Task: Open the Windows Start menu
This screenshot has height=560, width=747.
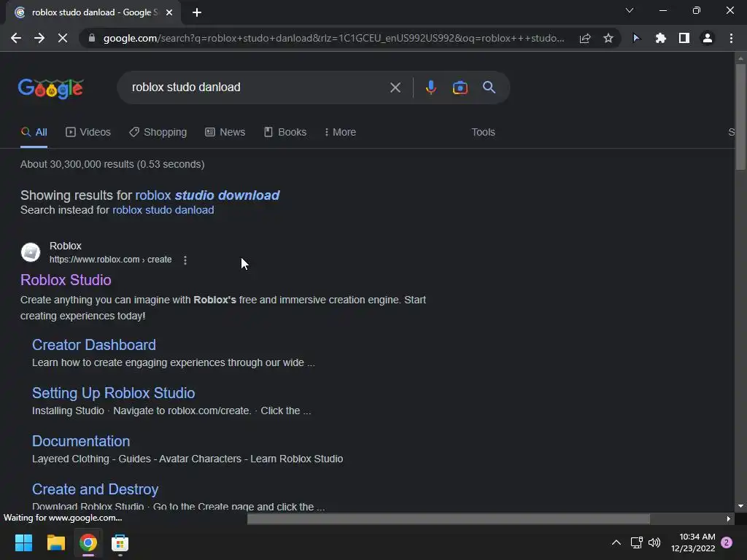Action: 23,542
